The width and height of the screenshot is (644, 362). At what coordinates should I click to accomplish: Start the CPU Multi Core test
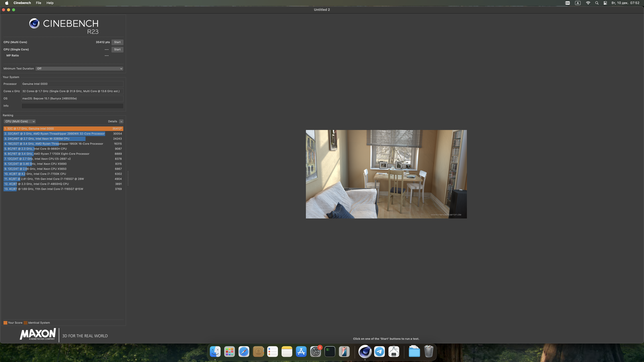[117, 42]
